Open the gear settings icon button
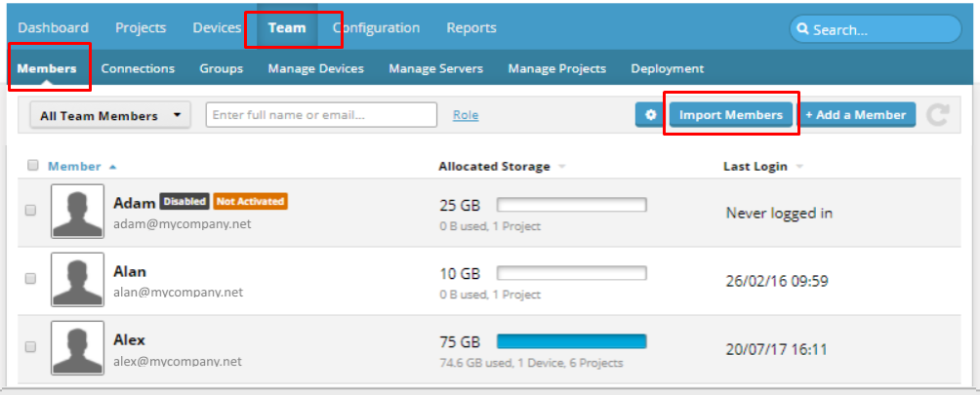The image size is (980, 395). pyautogui.click(x=651, y=115)
